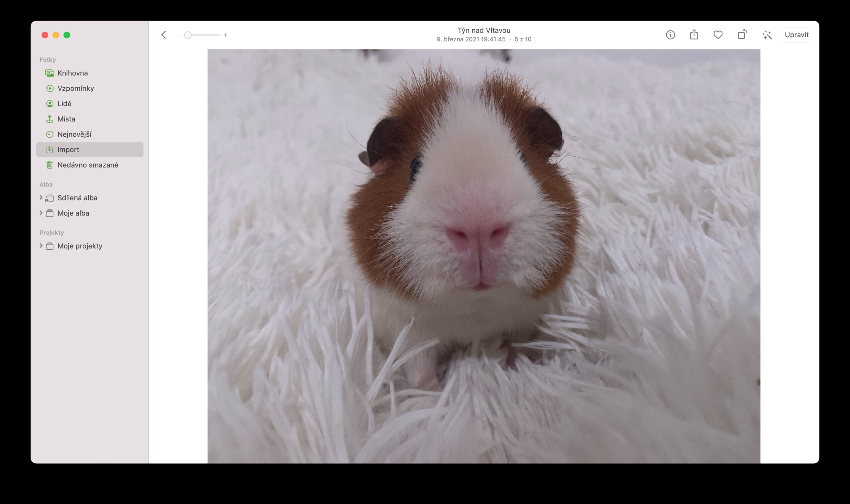Click the Upravit button to edit
The width and height of the screenshot is (850, 504).
[x=797, y=35]
